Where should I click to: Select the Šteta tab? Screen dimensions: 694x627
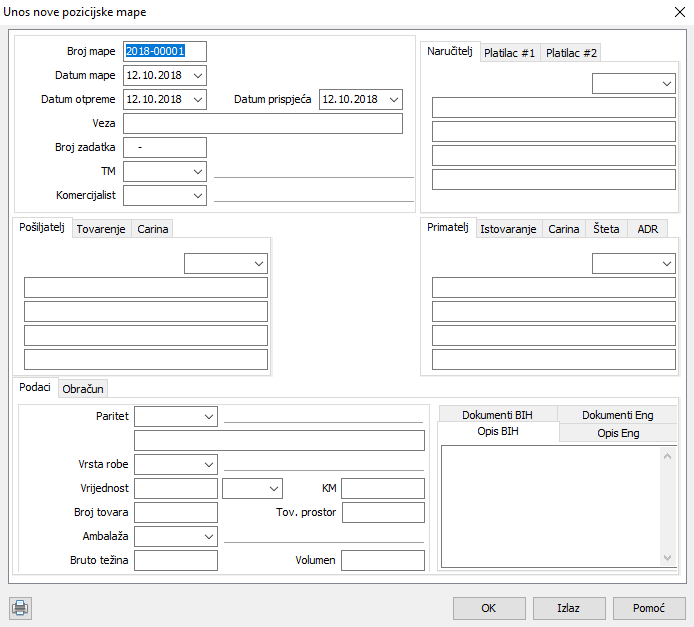(x=606, y=229)
